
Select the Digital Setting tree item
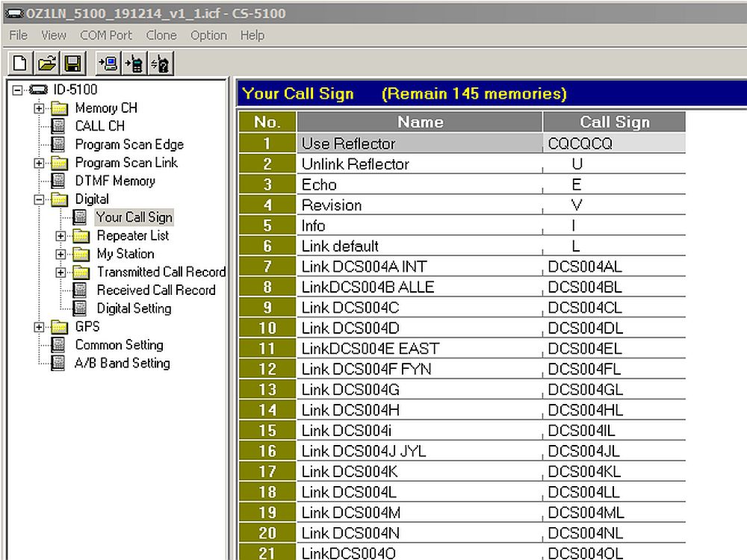134,308
